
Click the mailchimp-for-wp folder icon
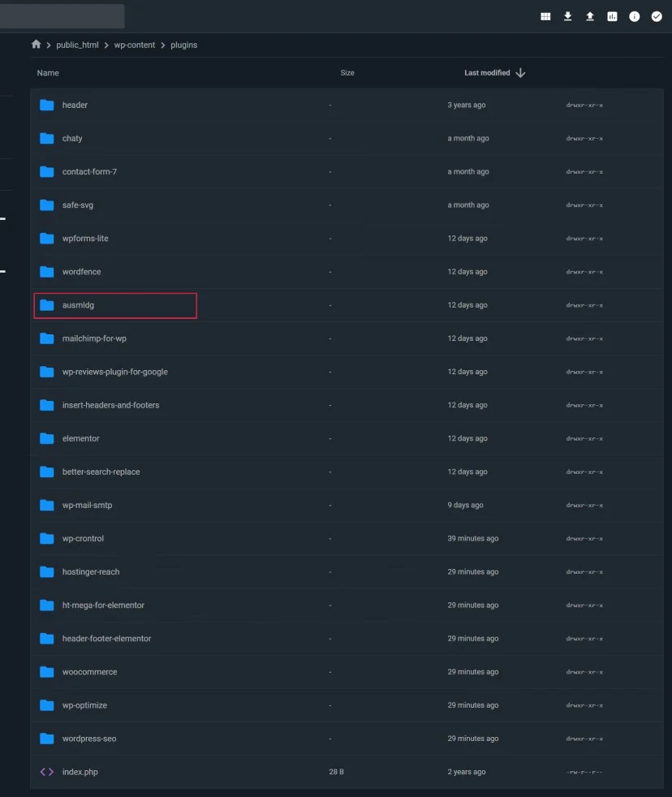[47, 338]
